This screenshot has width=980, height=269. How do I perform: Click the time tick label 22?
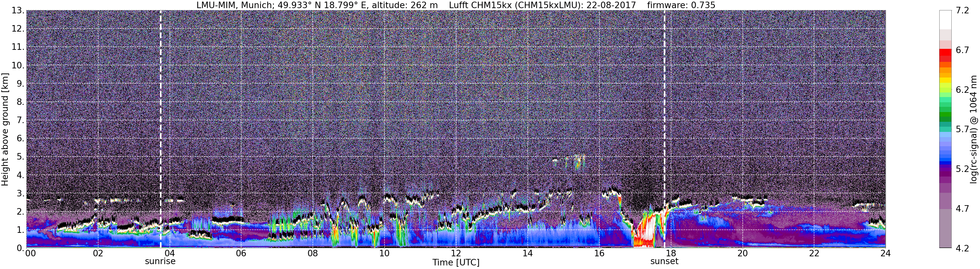(814, 253)
